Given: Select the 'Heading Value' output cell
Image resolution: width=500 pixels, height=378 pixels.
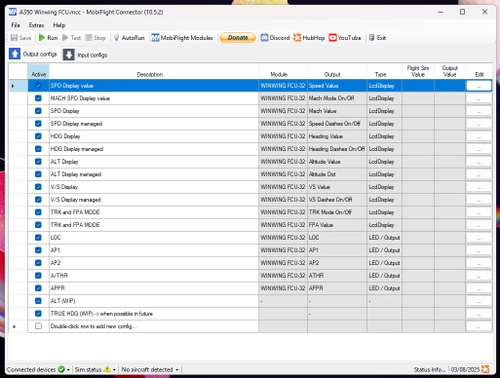Looking at the screenshot, I should click(337, 136).
